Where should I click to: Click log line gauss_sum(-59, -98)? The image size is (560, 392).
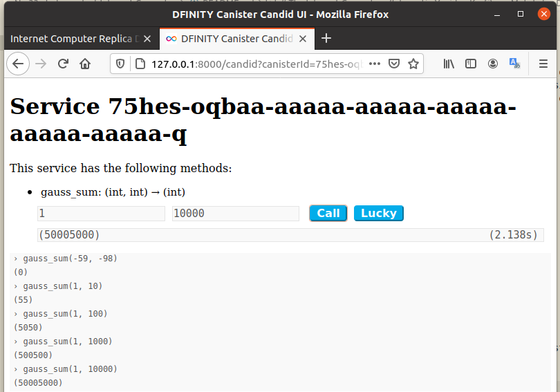coord(70,259)
